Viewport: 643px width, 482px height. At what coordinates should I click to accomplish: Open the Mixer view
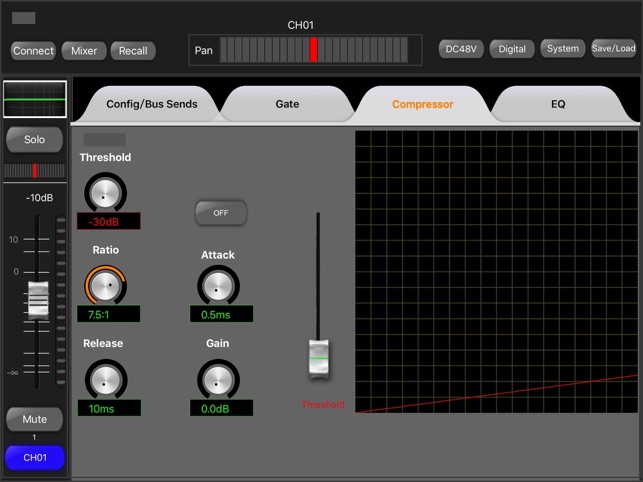pyautogui.click(x=84, y=51)
